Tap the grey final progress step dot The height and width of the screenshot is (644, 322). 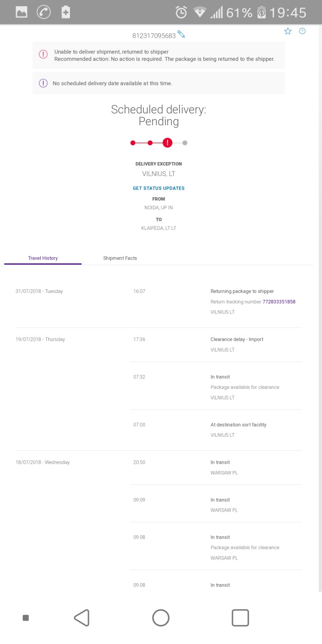185,143
